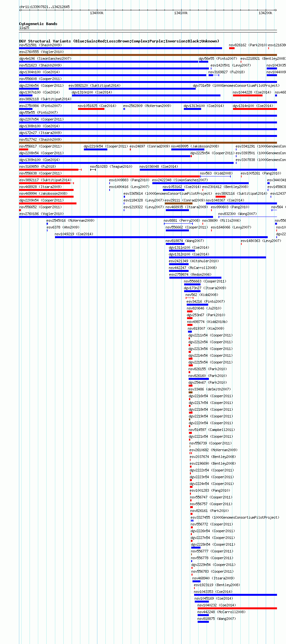Viewport: 286px width, 644px height.
Task: Open nsv1049219 (Coe2014) variant
Action: click(74, 234)
